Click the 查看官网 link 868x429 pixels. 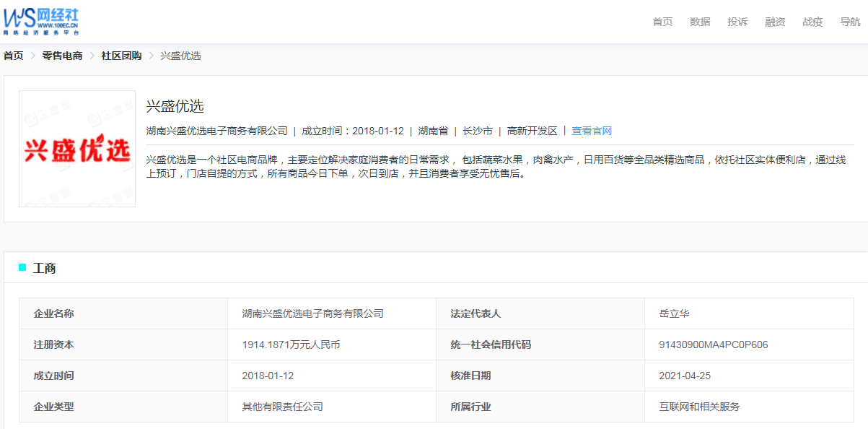pyautogui.click(x=592, y=131)
